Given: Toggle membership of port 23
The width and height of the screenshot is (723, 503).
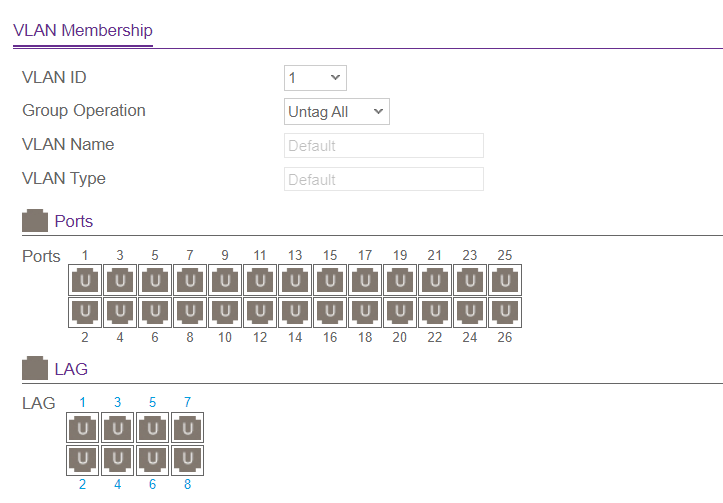Looking at the screenshot, I should 470,280.
